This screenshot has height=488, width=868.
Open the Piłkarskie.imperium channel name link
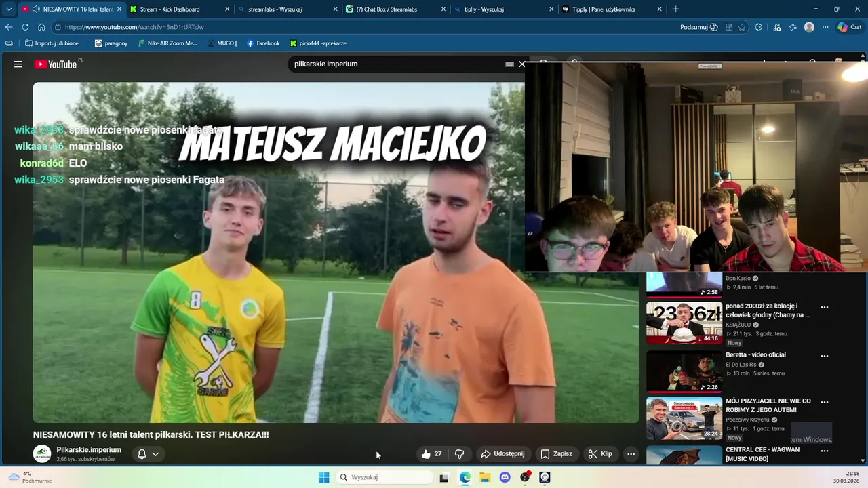(89, 450)
